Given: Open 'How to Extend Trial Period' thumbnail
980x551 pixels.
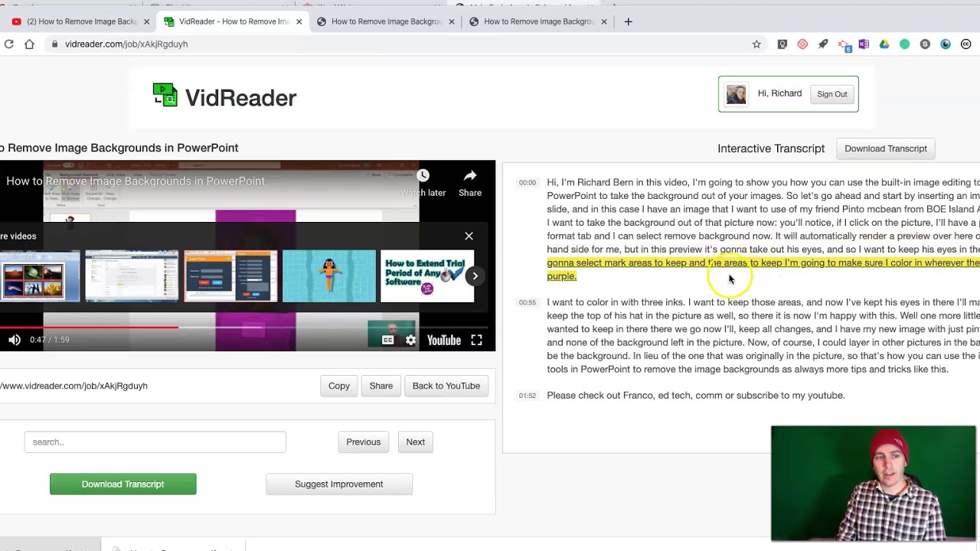Looking at the screenshot, I should click(x=427, y=276).
